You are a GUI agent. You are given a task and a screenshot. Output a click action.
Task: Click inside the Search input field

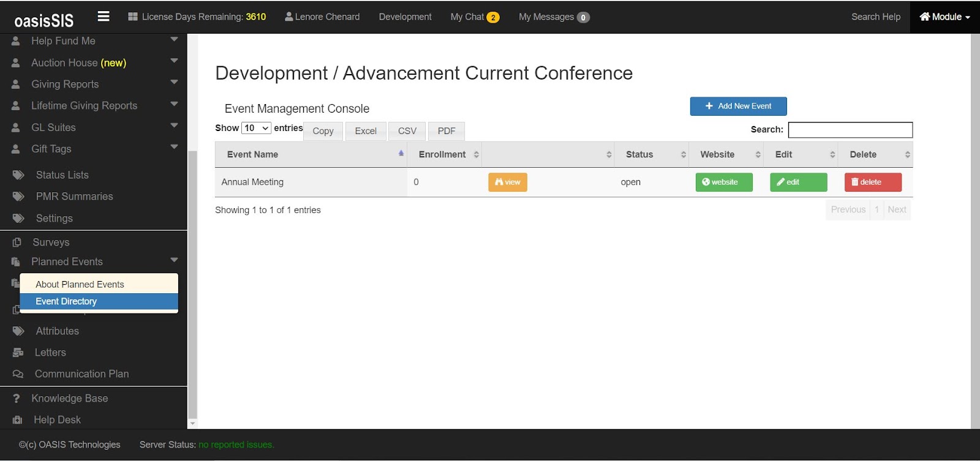point(850,130)
